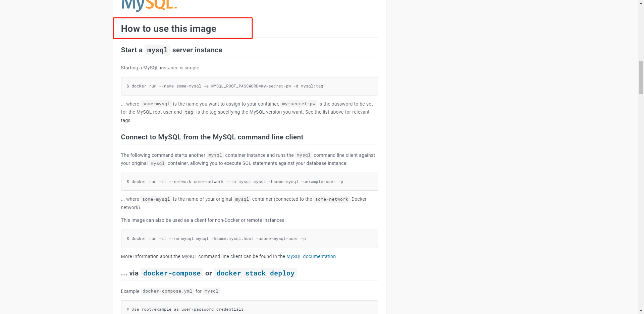644x314 pixels.
Task: Click the inline "tag" code before "is the tag specifying"
Action: click(x=189, y=112)
